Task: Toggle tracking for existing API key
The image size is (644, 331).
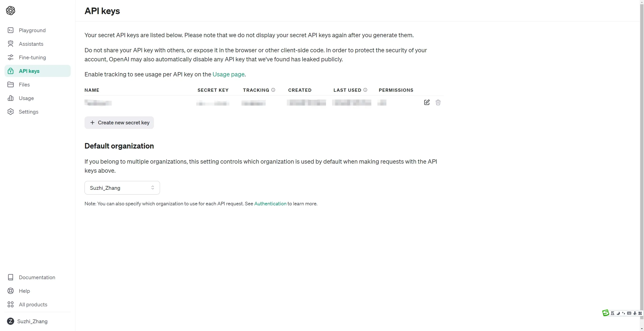Action: [254, 103]
